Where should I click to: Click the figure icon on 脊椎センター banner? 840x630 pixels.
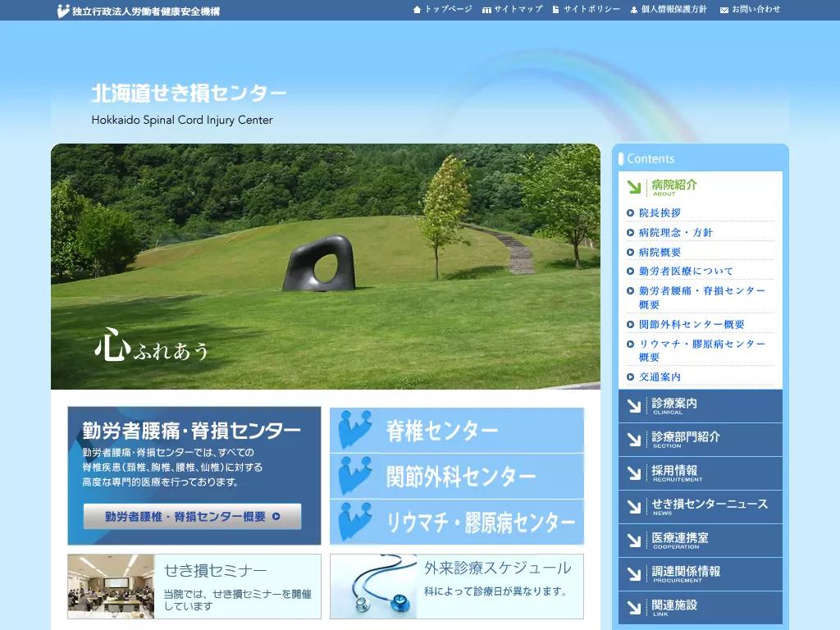click(354, 430)
